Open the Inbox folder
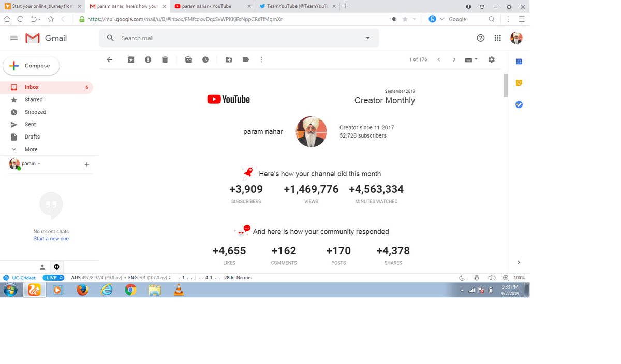The width and height of the screenshot is (621, 364). (47, 87)
